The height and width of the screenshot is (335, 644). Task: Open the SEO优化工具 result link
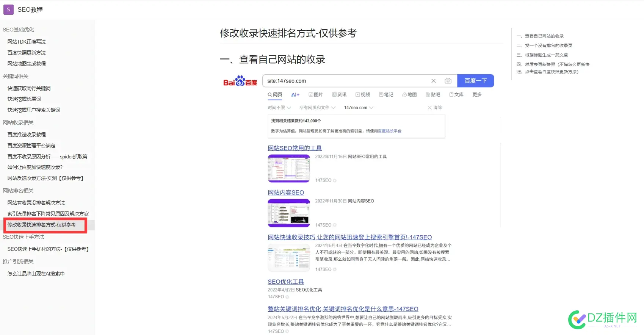click(286, 282)
